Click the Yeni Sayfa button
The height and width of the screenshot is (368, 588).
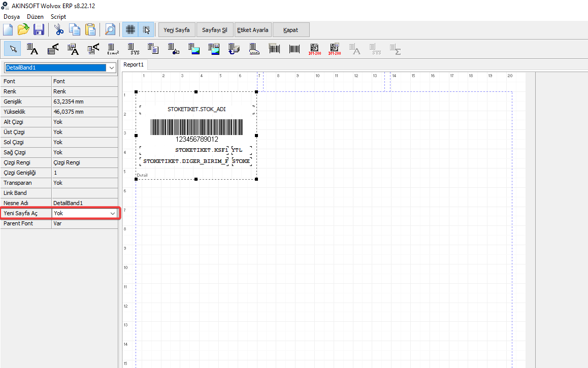[x=177, y=30]
